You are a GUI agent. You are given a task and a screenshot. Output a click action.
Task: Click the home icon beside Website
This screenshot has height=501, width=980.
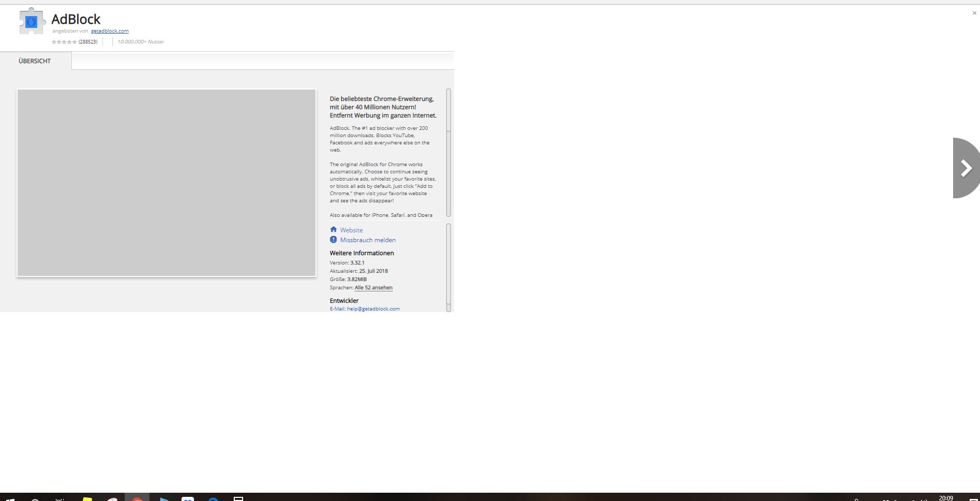(334, 230)
